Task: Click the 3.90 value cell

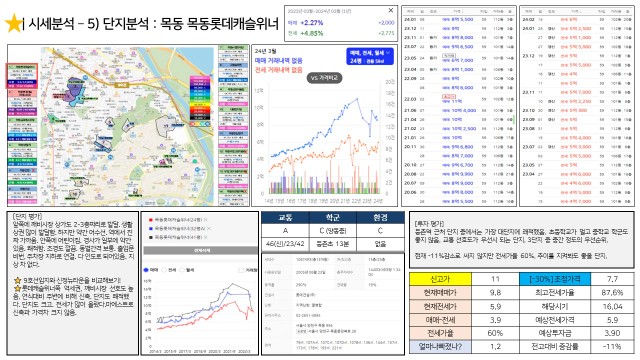Action: [612, 333]
